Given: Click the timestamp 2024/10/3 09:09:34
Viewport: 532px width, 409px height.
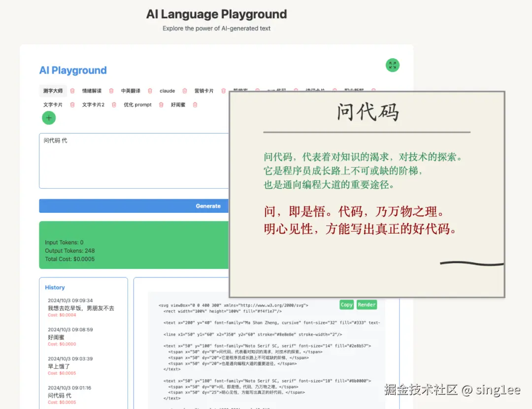Looking at the screenshot, I should click(x=70, y=301).
